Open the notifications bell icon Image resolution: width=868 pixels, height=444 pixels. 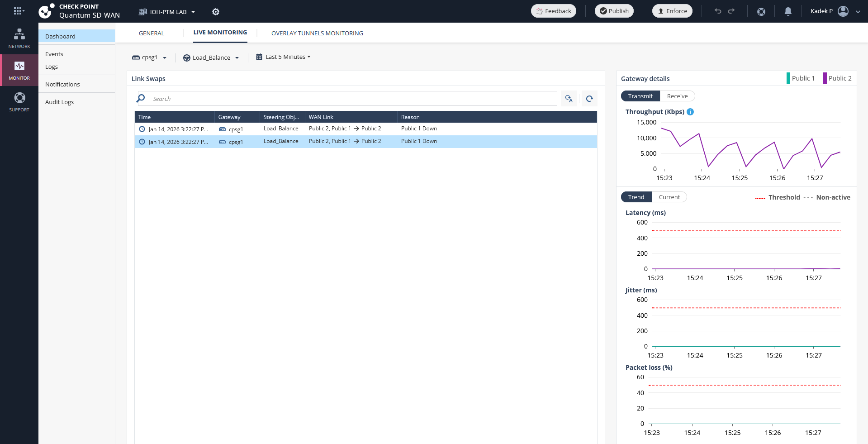click(x=788, y=11)
